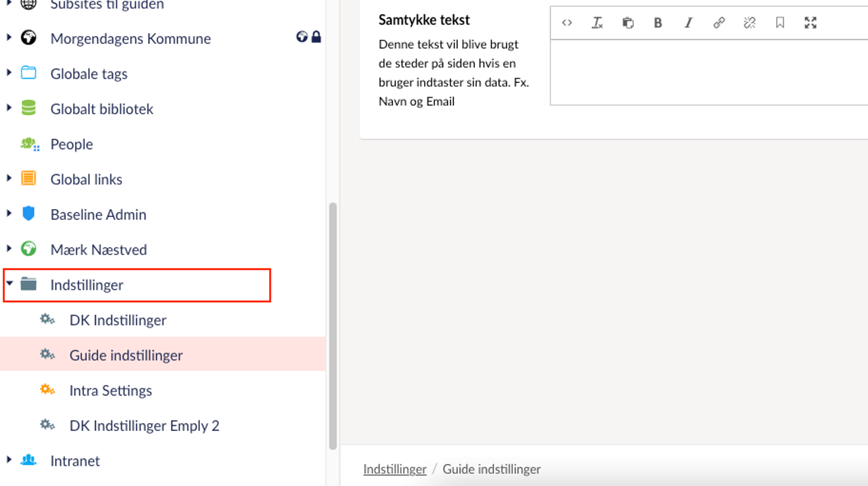Click the anchor bookmark icon
The height and width of the screenshot is (486, 868).
tap(780, 23)
